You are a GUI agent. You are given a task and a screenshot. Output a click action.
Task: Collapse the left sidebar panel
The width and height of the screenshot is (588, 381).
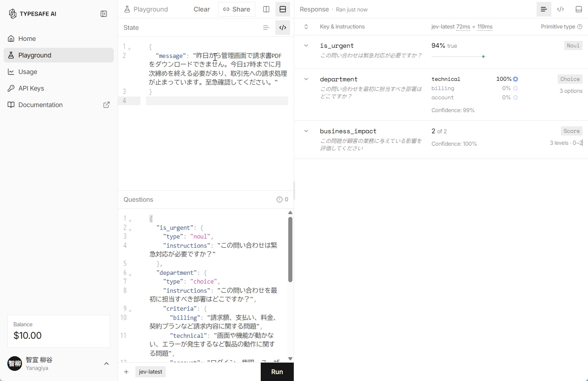pos(104,14)
